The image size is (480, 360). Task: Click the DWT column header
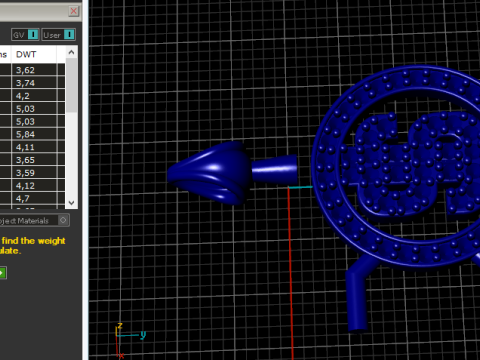click(34, 54)
